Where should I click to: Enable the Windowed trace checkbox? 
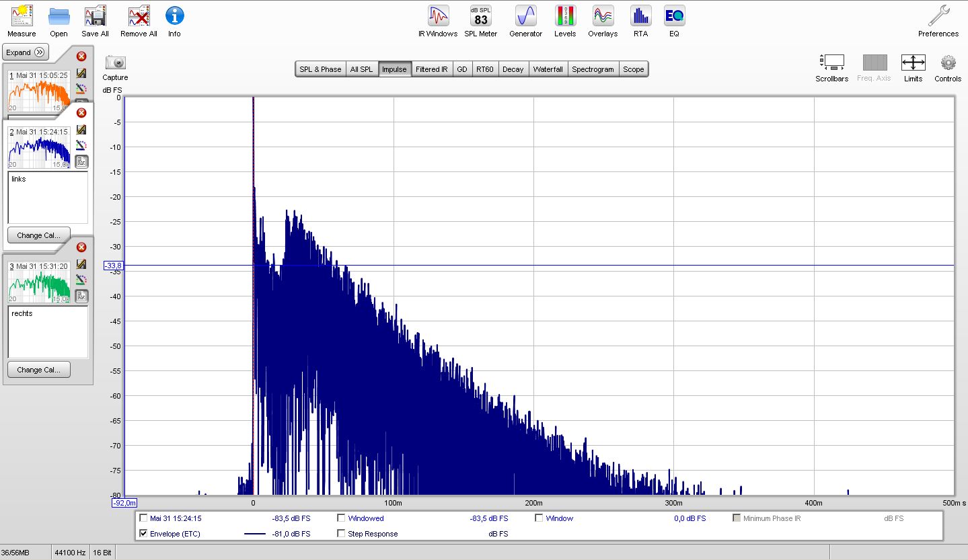tap(341, 518)
